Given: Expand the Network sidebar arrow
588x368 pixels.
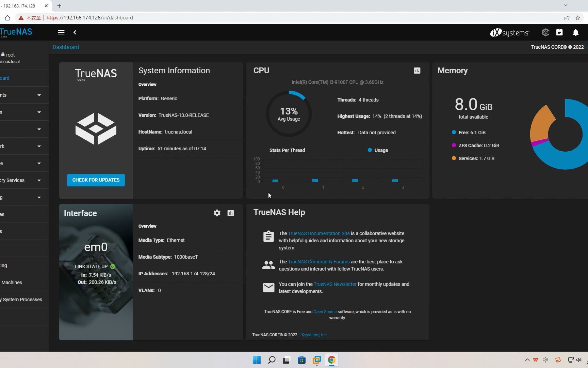Looking at the screenshot, I should point(39,146).
